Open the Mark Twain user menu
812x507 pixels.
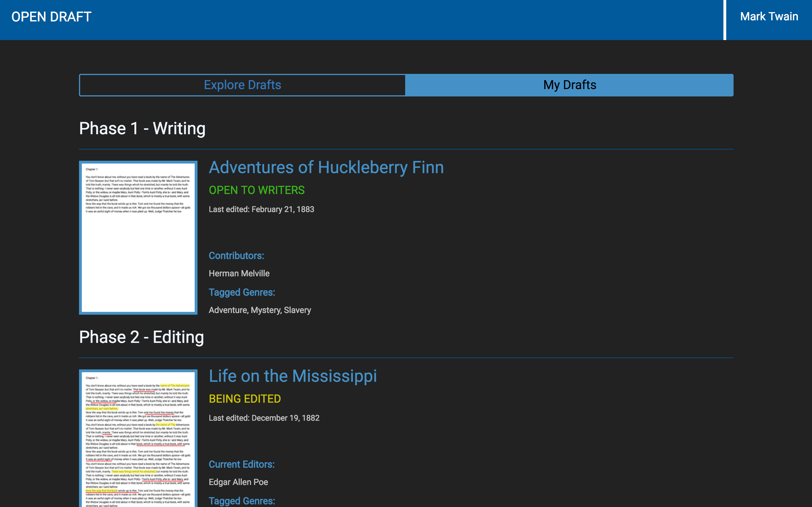(x=769, y=17)
